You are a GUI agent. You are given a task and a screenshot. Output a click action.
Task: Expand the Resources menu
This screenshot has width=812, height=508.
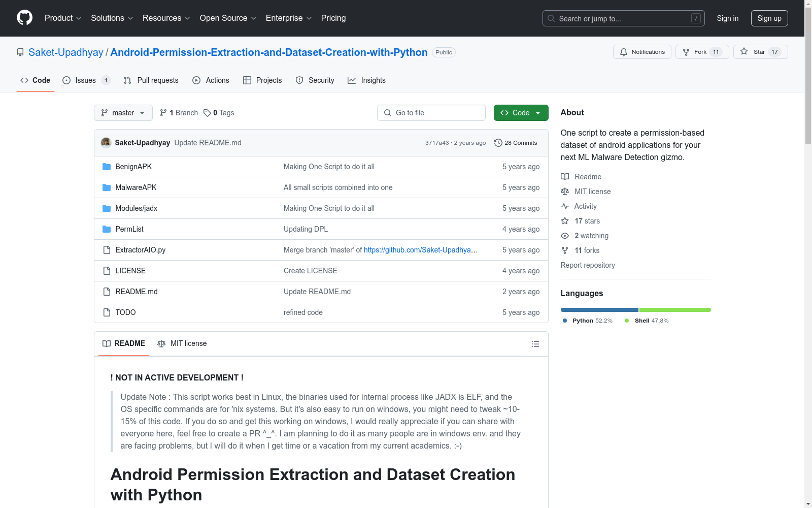pyautogui.click(x=166, y=18)
